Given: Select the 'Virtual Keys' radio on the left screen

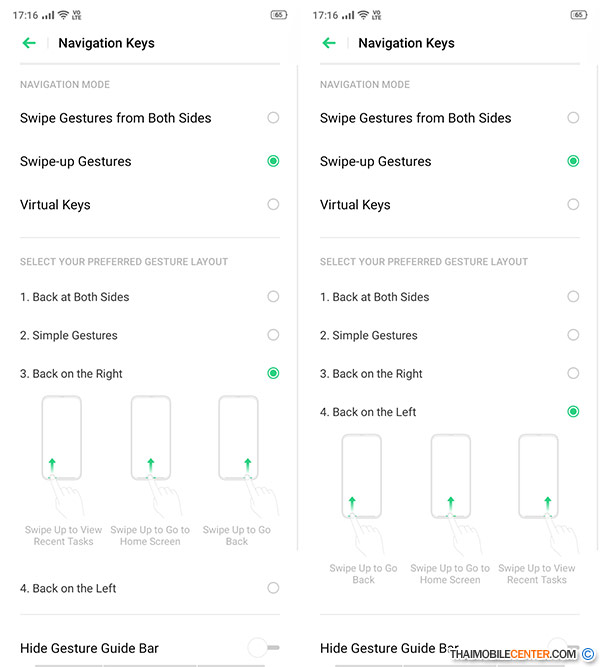Looking at the screenshot, I should pos(273,204).
